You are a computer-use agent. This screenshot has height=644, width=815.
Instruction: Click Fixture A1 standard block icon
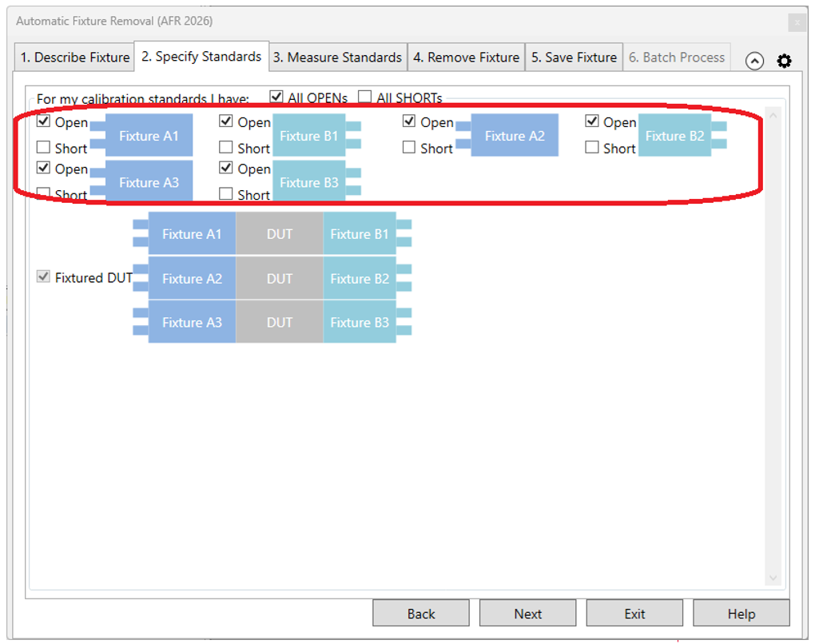[x=149, y=136]
